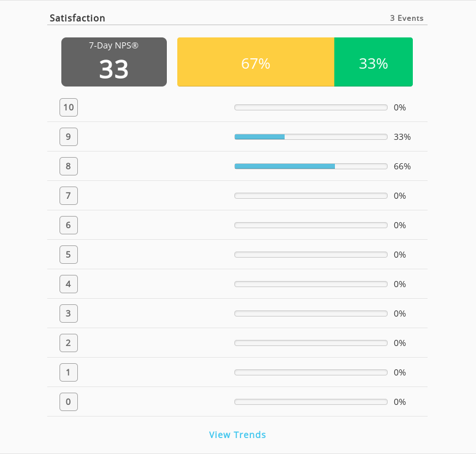Screen dimensions: 476x454
Task: Click the score 6 badge
Action: coord(69,225)
